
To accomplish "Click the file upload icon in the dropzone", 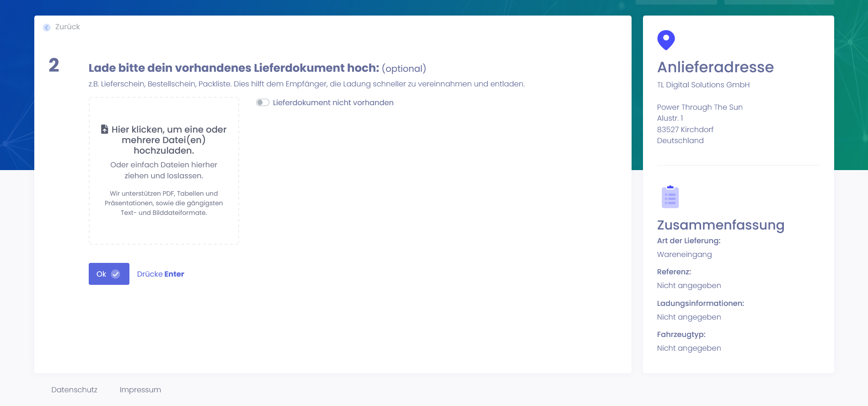I will pos(105,129).
